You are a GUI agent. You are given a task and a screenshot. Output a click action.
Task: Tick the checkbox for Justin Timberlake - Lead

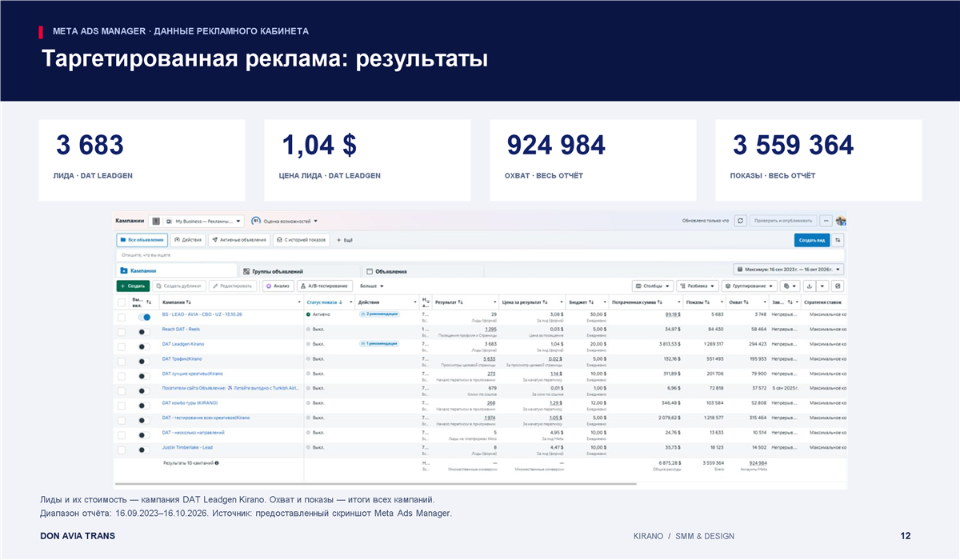tap(122, 448)
